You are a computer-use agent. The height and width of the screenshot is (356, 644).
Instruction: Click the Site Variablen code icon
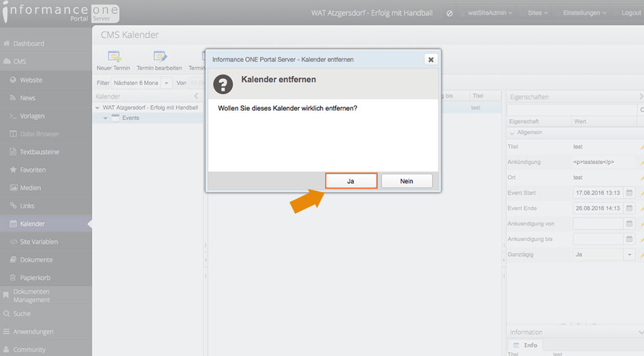(13, 241)
